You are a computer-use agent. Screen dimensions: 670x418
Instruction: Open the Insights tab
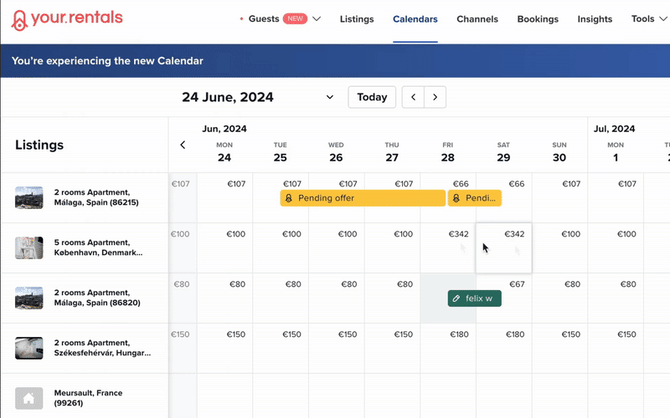tap(595, 19)
